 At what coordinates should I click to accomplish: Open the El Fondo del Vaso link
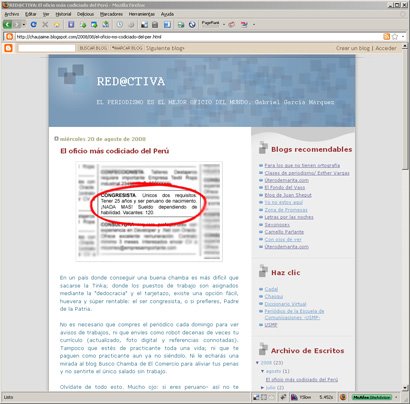[x=285, y=188]
